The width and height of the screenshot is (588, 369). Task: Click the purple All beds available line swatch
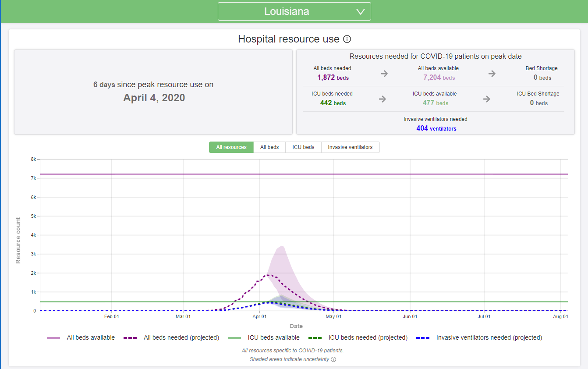53,338
